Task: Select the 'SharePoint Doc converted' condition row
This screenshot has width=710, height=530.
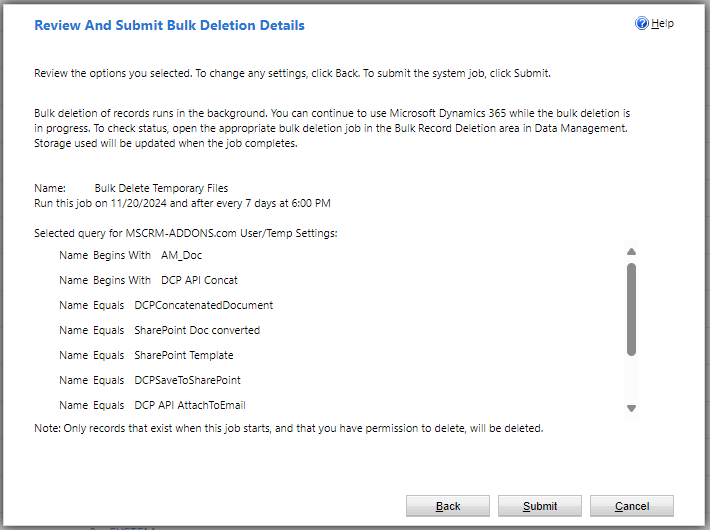Action: [159, 330]
